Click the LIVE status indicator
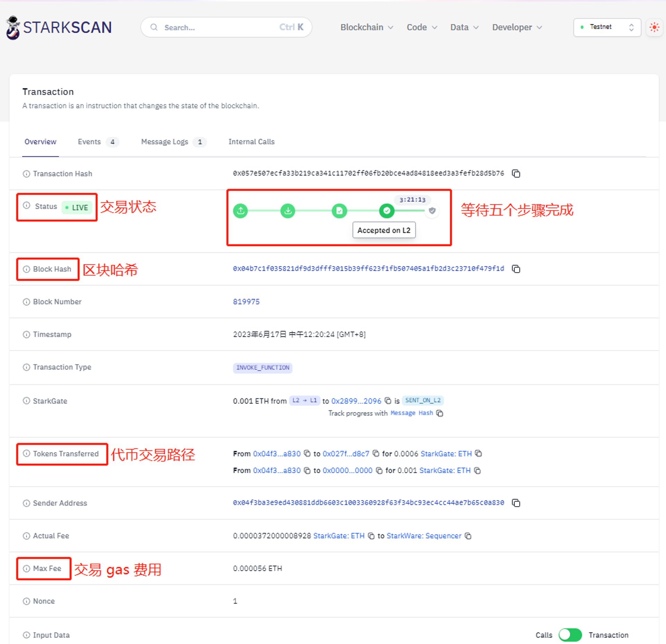 coord(77,207)
